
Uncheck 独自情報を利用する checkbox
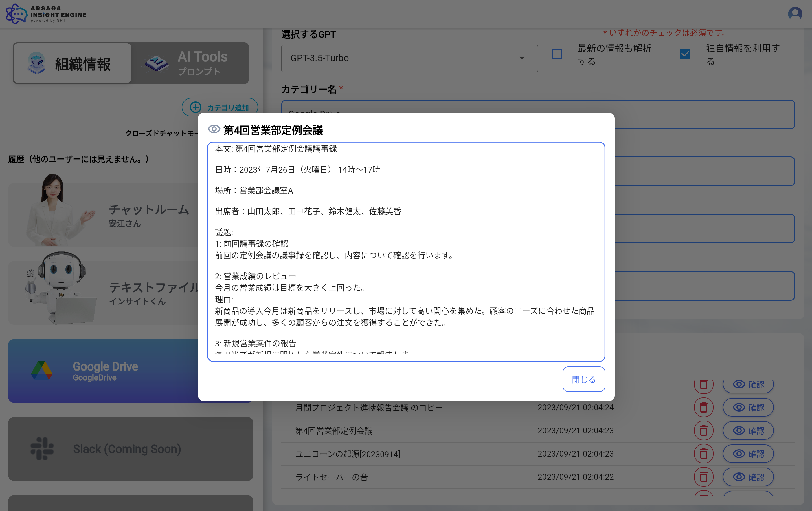point(685,54)
